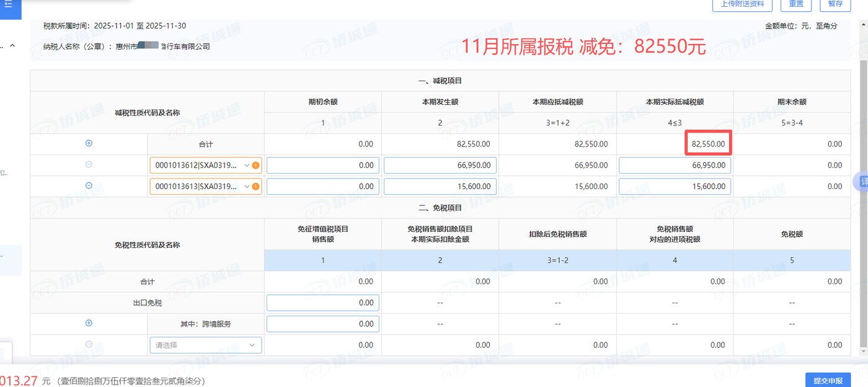Edit the 本期发生额 input showing 15,600.00

coord(440,187)
